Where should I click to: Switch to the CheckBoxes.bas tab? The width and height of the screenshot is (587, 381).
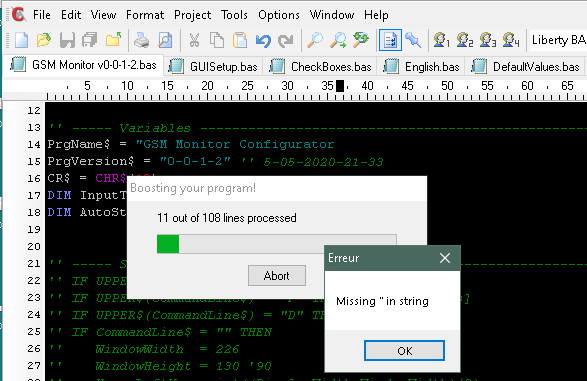click(x=320, y=67)
